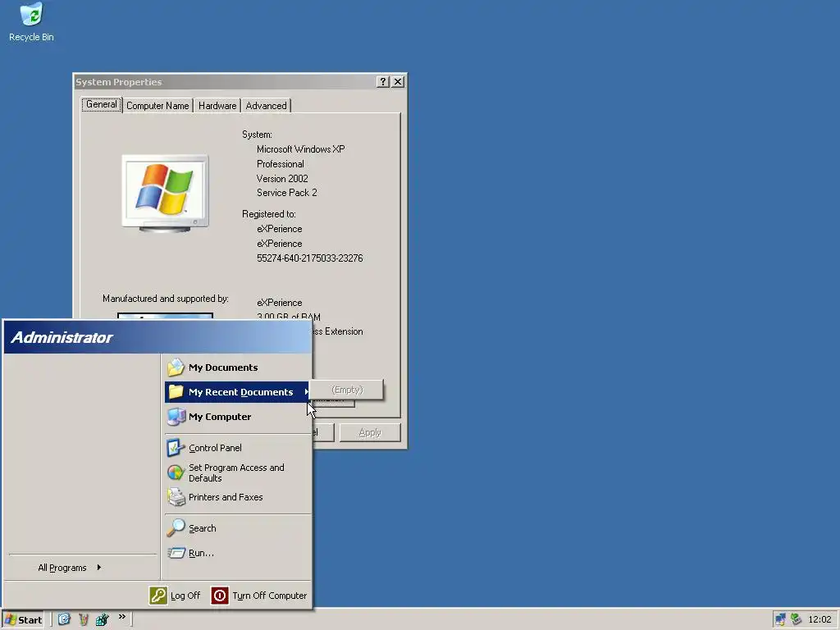Switch to the Computer Name tab
Viewport: 840px width, 630px height.
[x=157, y=106]
